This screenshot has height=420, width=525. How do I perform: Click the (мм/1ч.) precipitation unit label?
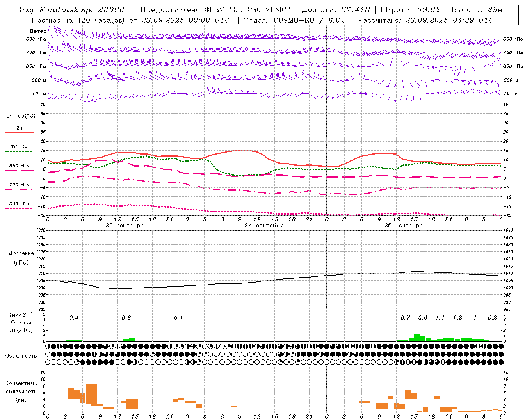click(x=21, y=330)
